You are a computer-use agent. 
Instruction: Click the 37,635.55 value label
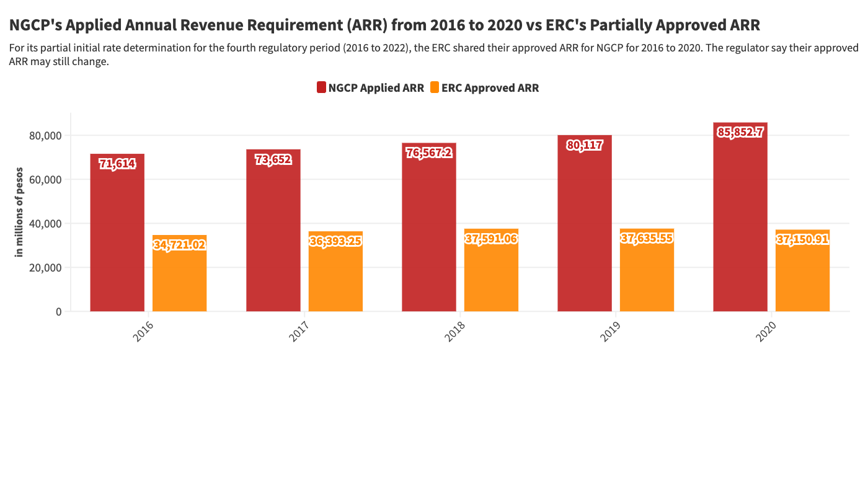click(x=647, y=238)
